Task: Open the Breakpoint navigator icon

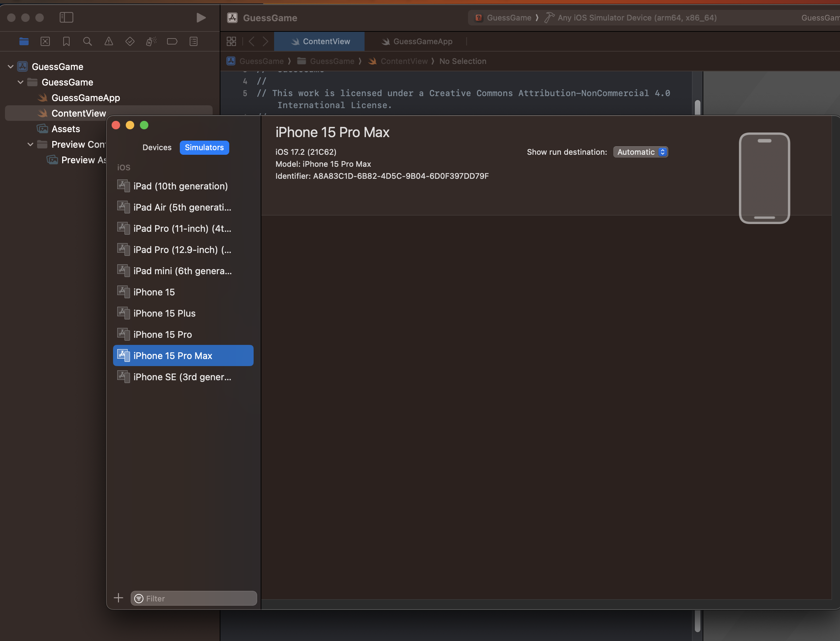Action: tap(172, 41)
